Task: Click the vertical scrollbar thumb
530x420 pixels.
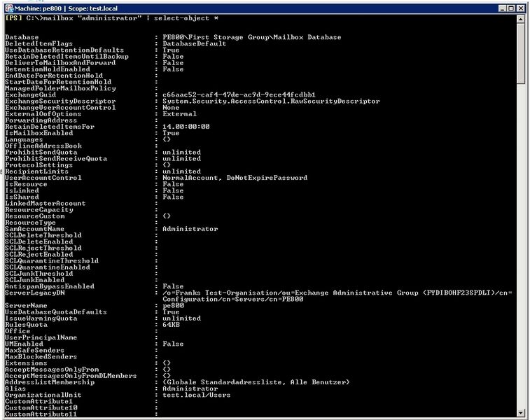Action: (x=521, y=53)
